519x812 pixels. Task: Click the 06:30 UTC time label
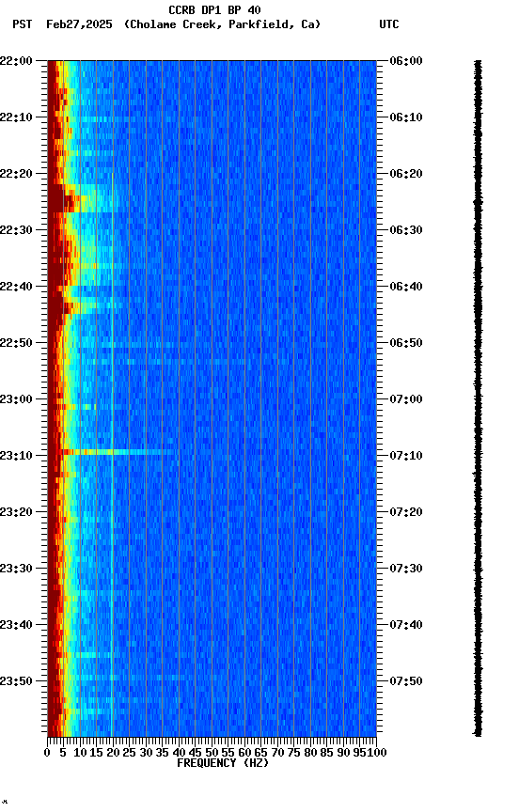click(406, 230)
